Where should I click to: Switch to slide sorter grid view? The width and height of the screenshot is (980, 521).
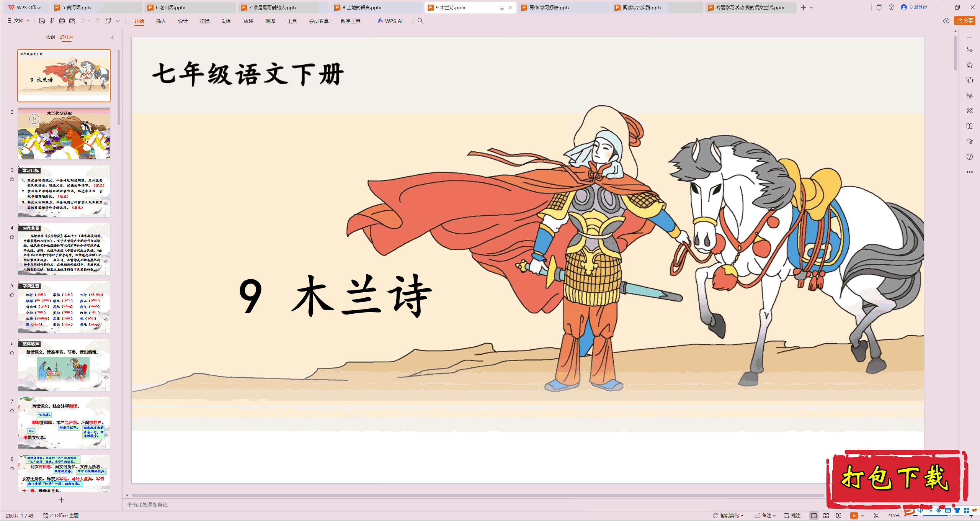coord(826,516)
